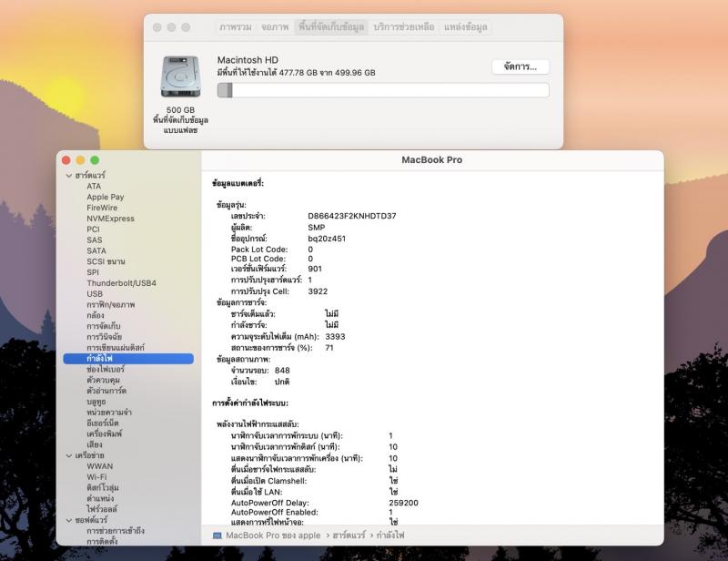Click the storage usage bar
The width and height of the screenshot is (728, 561).
(x=382, y=90)
